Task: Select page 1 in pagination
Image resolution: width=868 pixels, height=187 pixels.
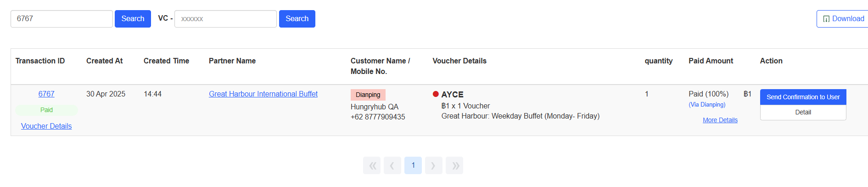Action: click(413, 165)
